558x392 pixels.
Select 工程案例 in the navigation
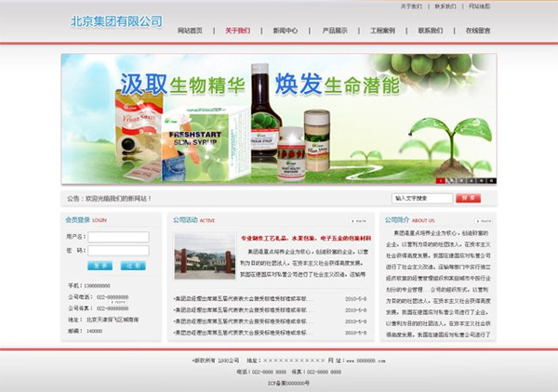click(x=382, y=31)
